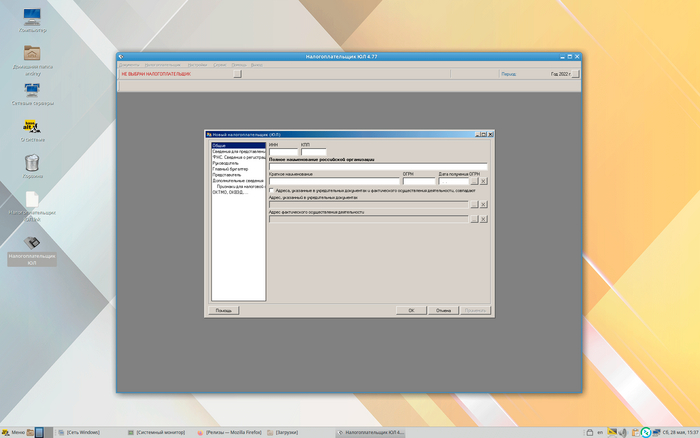Click the Налогоплательщик ЮЛ desktop shortcut
This screenshot has width=700, height=438.
click(32, 243)
